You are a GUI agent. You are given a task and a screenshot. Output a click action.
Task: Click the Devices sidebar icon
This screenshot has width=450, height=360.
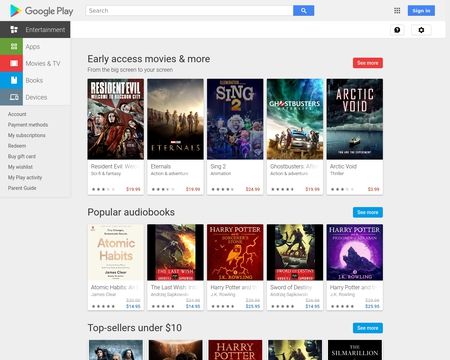[x=11, y=97]
